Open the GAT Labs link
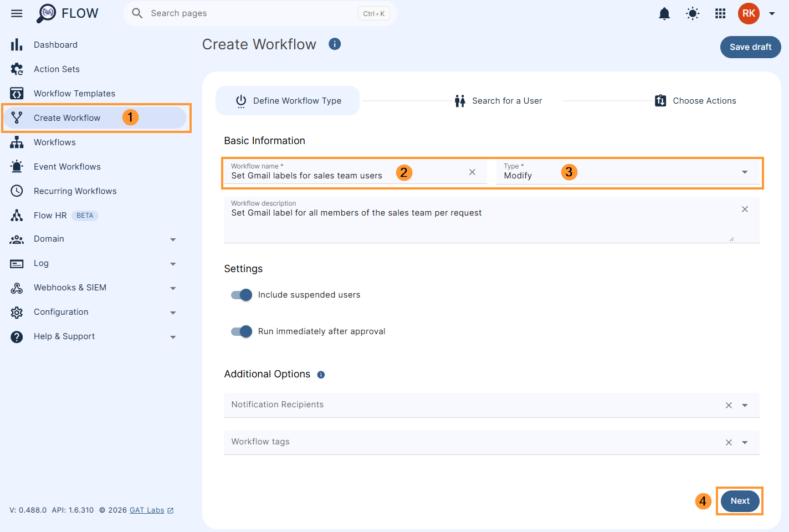Viewport: 789px width, 532px height. (151, 510)
